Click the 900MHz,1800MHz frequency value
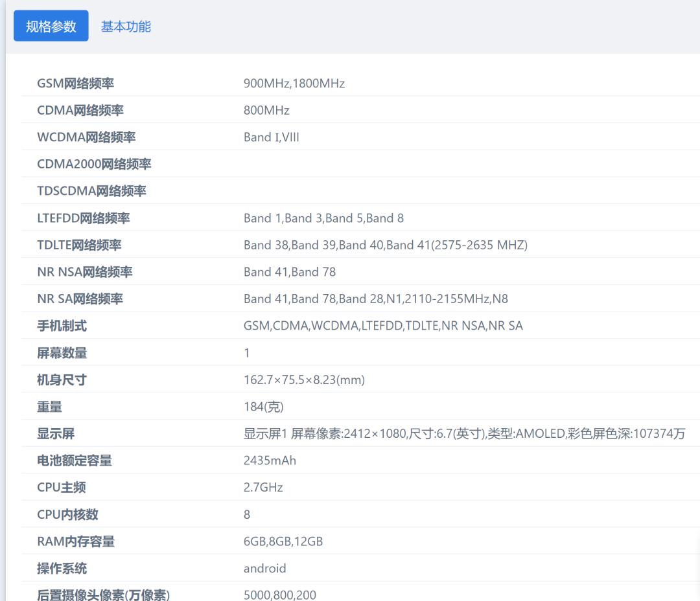 coord(293,83)
